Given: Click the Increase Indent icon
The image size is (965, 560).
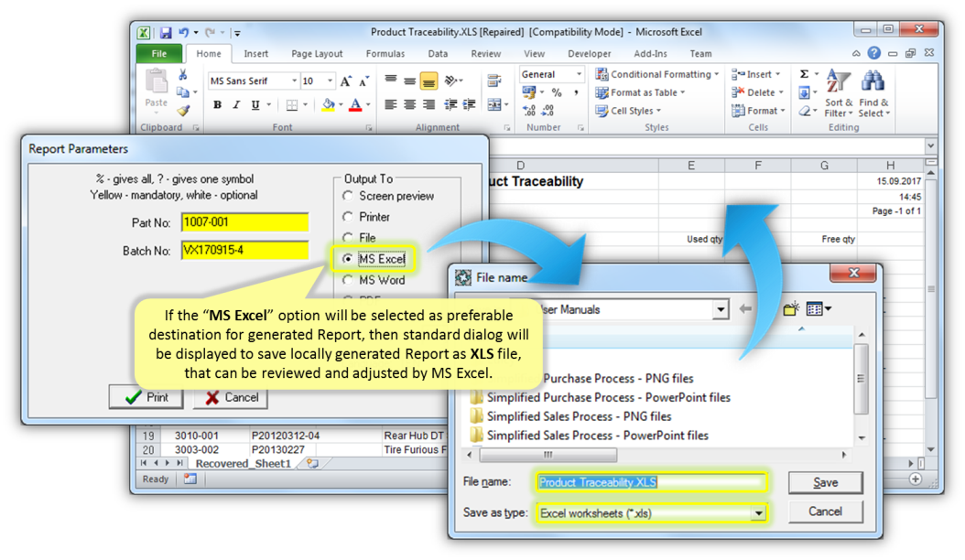Looking at the screenshot, I should click(469, 104).
